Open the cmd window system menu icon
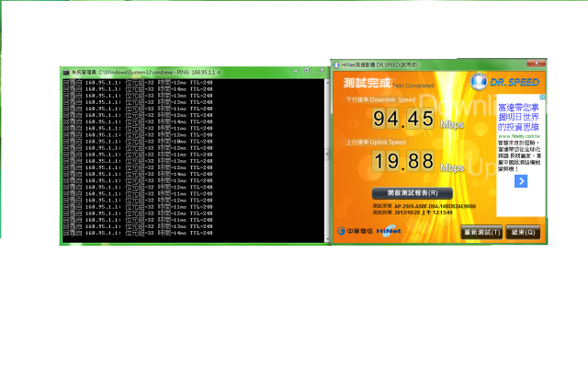The width and height of the screenshot is (588, 368). pyautogui.click(x=66, y=72)
